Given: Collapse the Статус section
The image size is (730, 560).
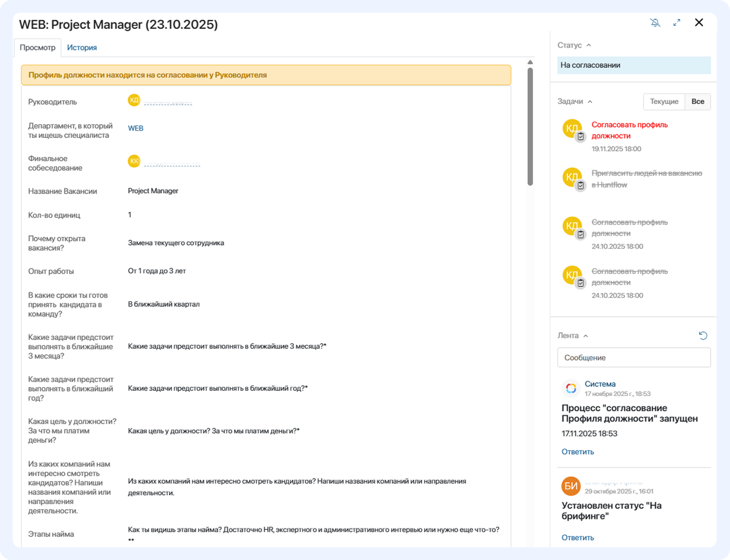Looking at the screenshot, I should pos(589,45).
